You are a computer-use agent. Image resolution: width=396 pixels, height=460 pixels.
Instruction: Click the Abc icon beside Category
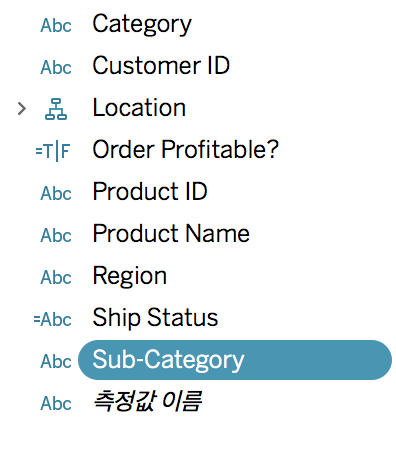(x=56, y=25)
